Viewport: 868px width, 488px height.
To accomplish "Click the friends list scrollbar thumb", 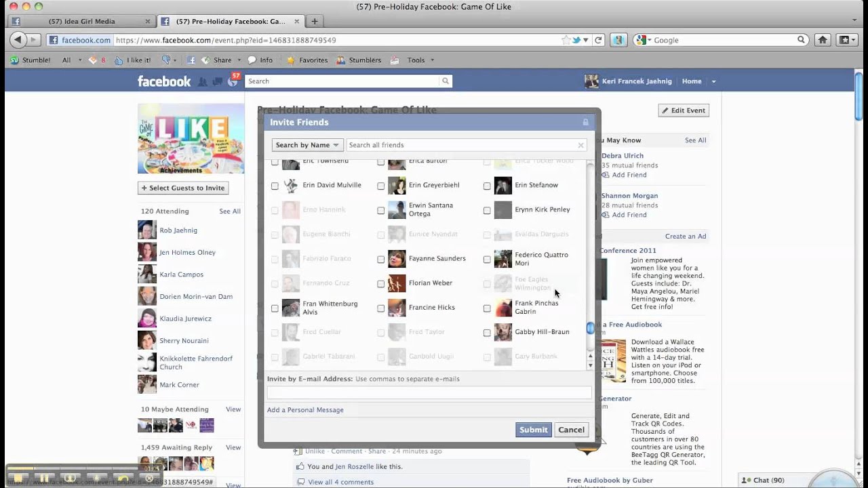I will pos(590,328).
